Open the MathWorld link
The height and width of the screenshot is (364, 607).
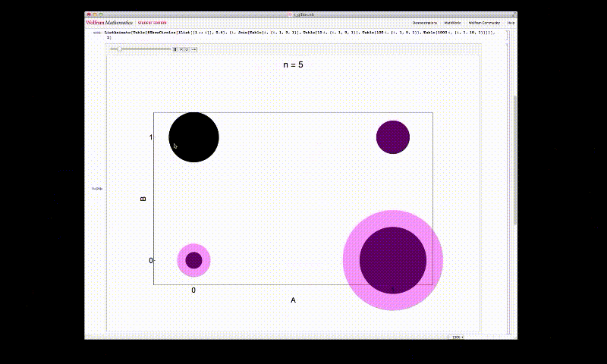point(452,23)
